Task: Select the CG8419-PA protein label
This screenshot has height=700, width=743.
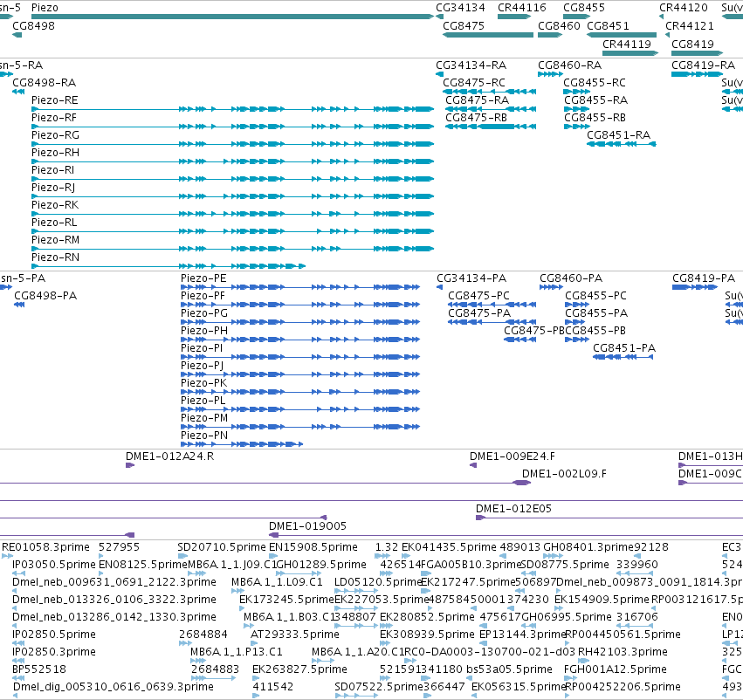Action: [x=704, y=278]
